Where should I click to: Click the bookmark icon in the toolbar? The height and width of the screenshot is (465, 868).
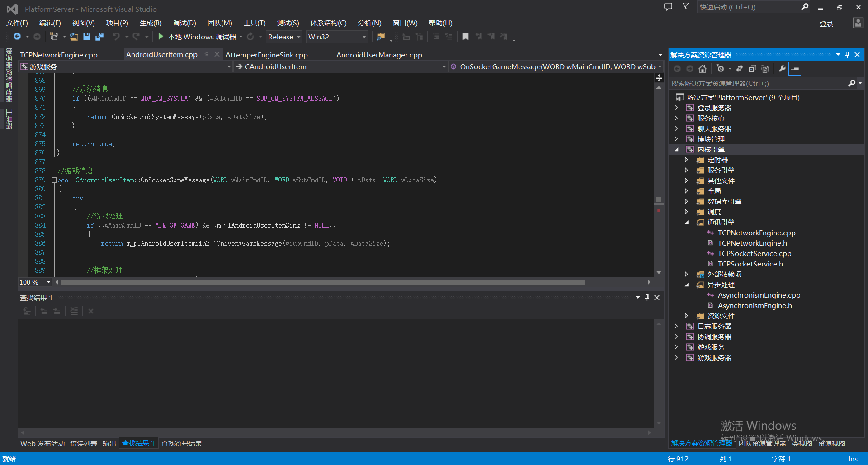(x=465, y=37)
